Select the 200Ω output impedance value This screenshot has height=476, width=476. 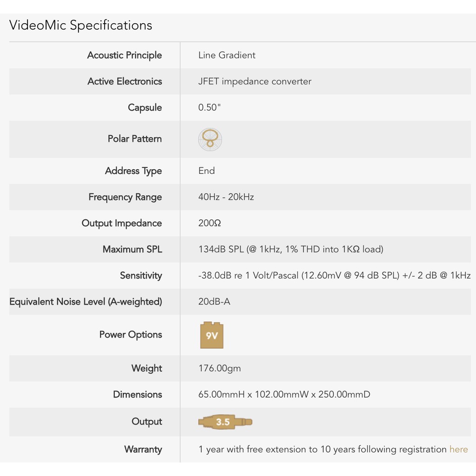pyautogui.click(x=210, y=223)
